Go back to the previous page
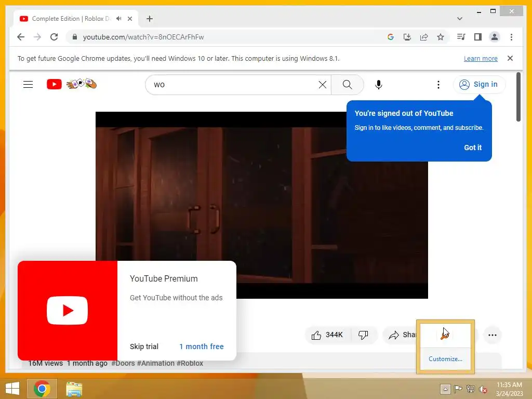This screenshot has width=532, height=399. (21, 37)
